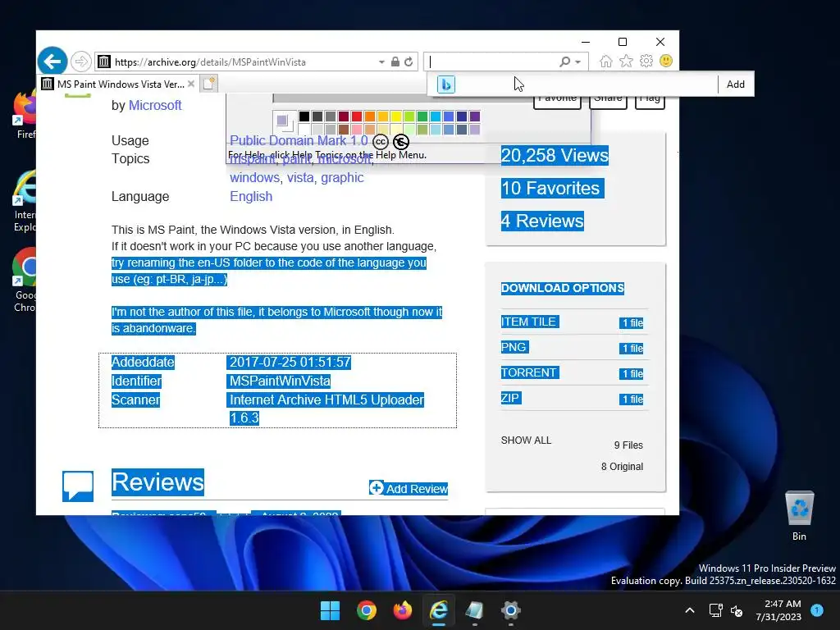This screenshot has height=630, width=840.
Task: Pick the red swatch in the Paint palette
Action: click(357, 116)
